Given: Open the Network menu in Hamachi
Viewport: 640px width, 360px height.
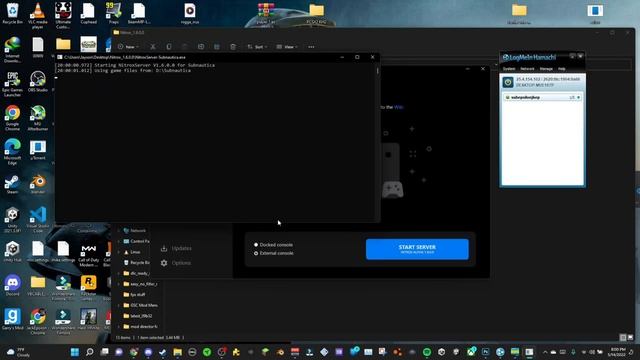Looking at the screenshot, I should (x=527, y=69).
